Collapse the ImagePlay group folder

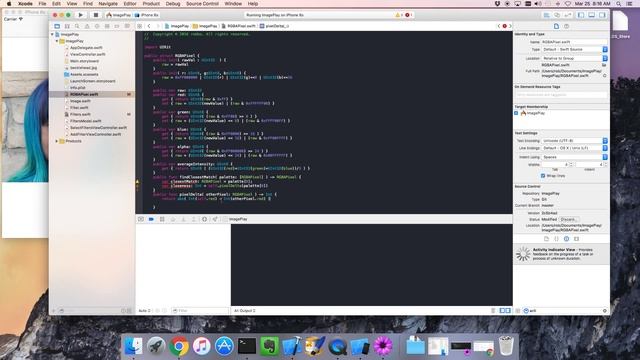pyautogui.click(x=57, y=41)
